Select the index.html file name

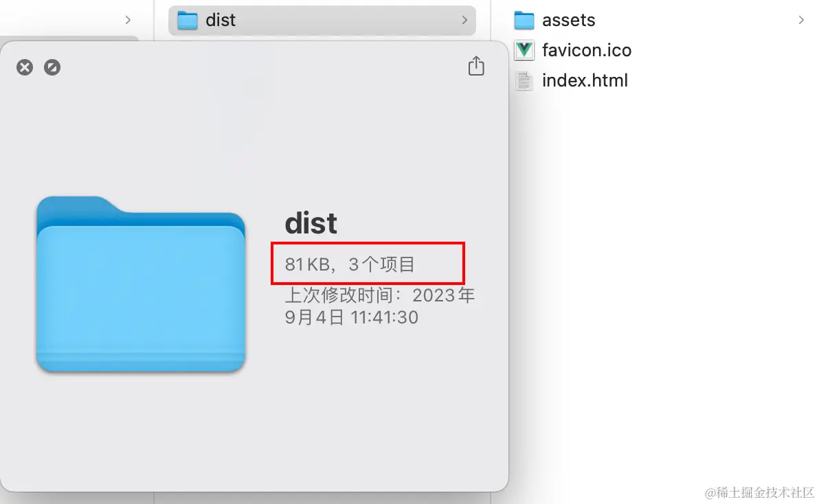[x=585, y=81]
